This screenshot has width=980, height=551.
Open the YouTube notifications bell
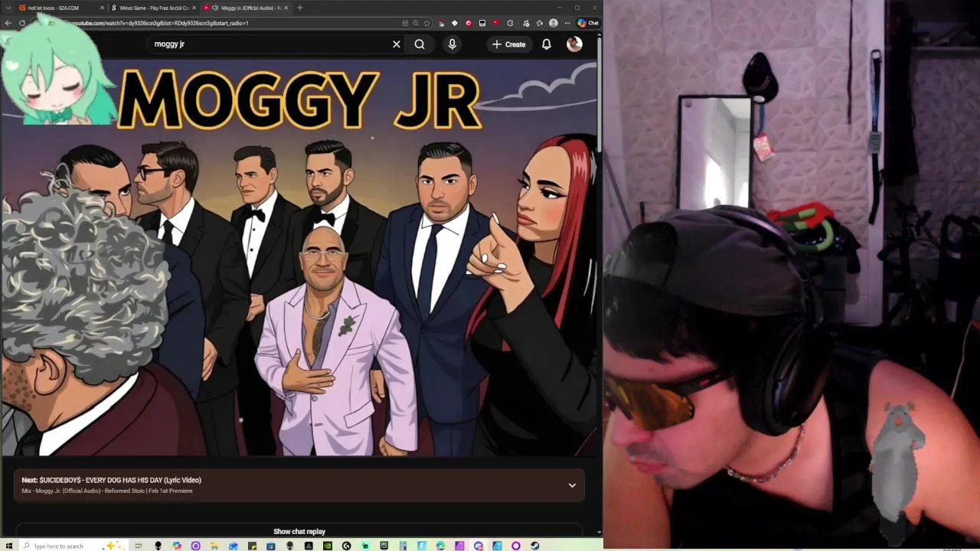click(546, 44)
